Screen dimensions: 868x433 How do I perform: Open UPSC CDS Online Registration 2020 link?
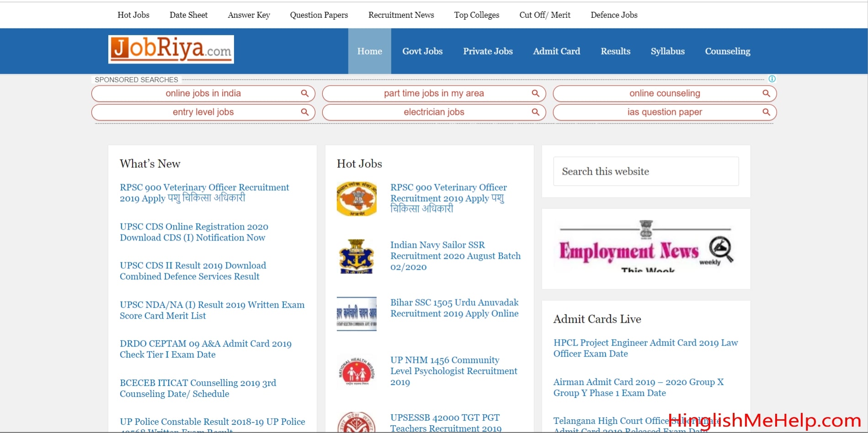click(x=194, y=232)
